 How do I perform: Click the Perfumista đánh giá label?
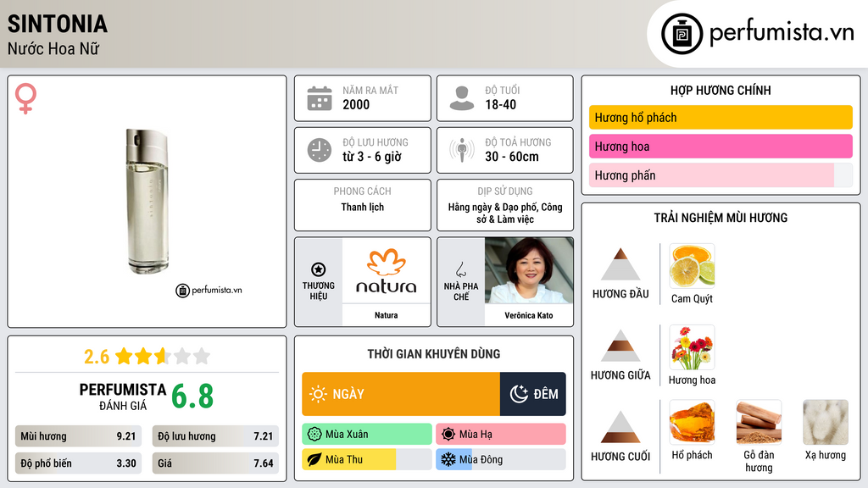coord(123,396)
